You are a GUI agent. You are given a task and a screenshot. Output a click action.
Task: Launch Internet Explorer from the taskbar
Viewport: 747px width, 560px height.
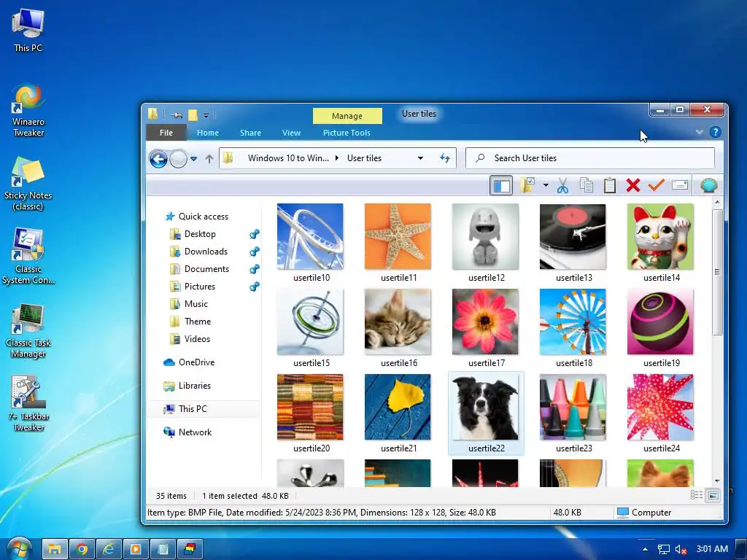109,549
